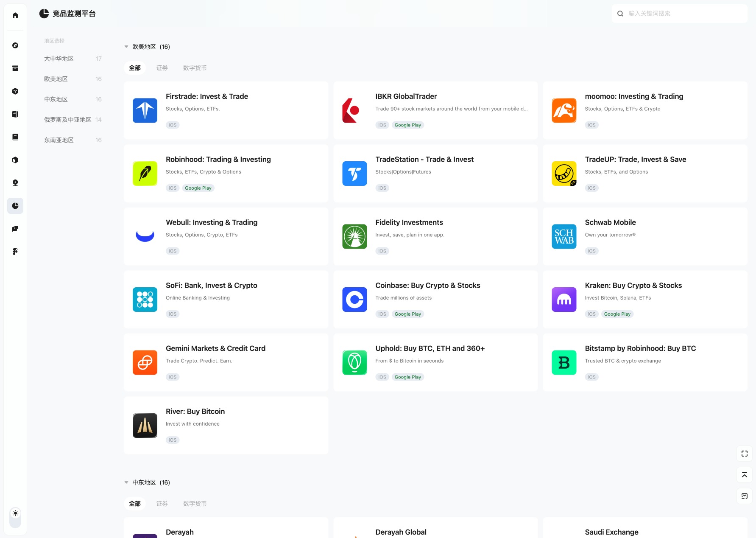Open the Robinhood green feather app icon
756x538 pixels.
145,174
